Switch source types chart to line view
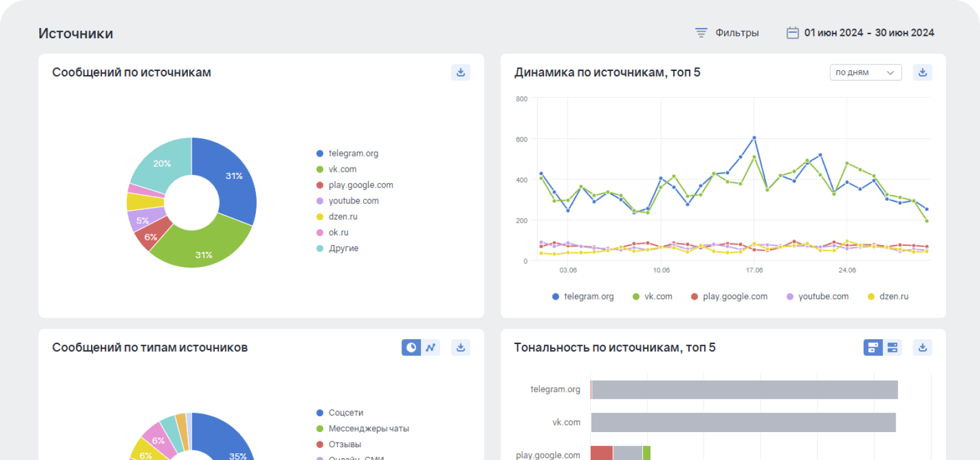This screenshot has width=980, height=460. click(431, 348)
